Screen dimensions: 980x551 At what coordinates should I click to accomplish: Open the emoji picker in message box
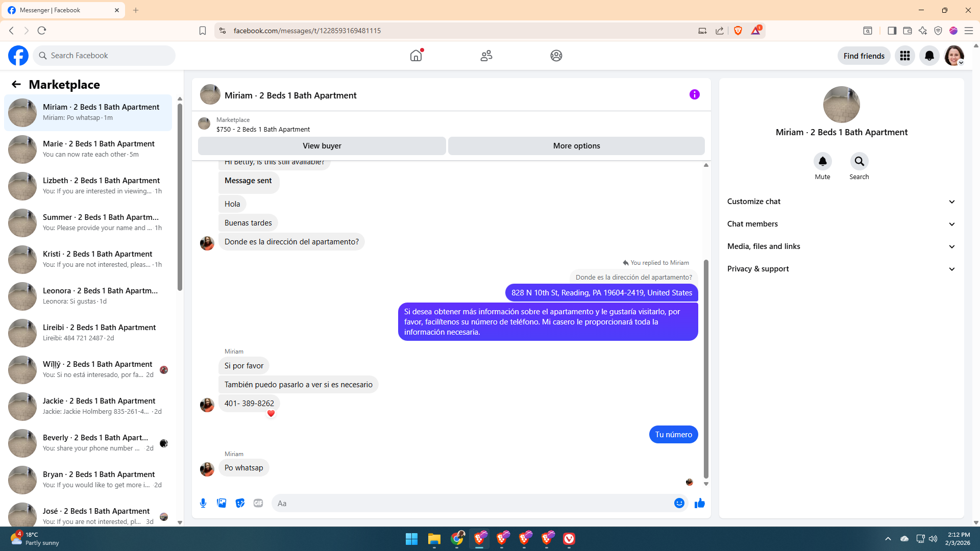[679, 503]
